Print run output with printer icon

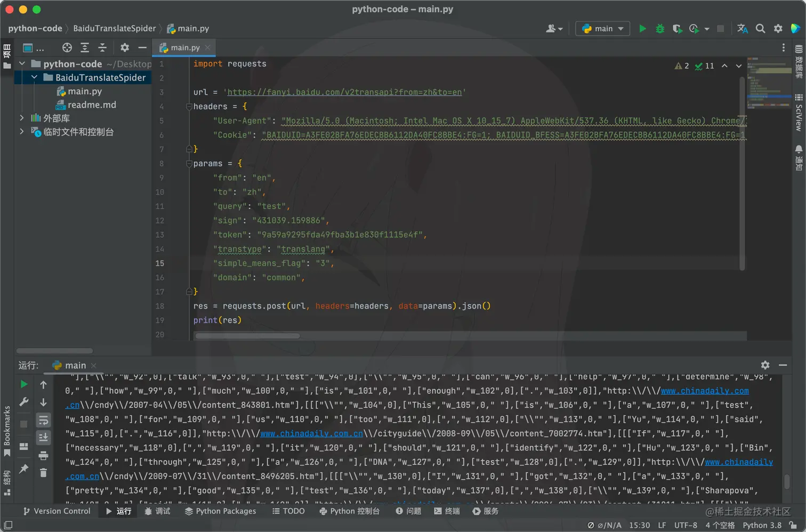43,455
